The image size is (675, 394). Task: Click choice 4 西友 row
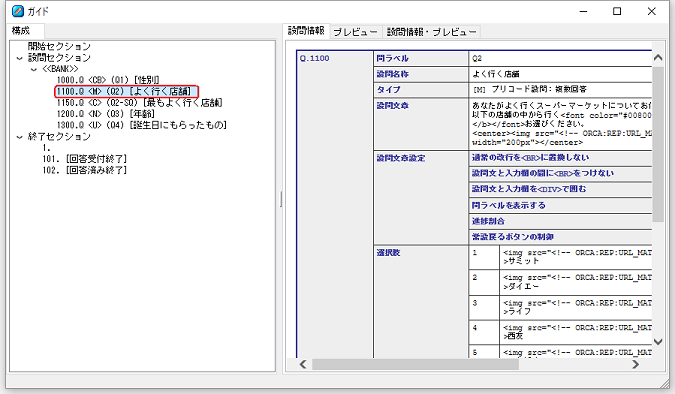coord(560,332)
